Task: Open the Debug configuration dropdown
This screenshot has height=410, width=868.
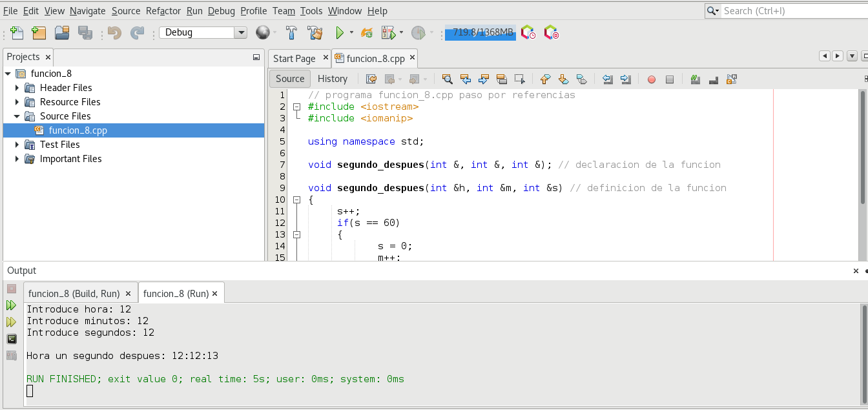Action: (x=241, y=33)
